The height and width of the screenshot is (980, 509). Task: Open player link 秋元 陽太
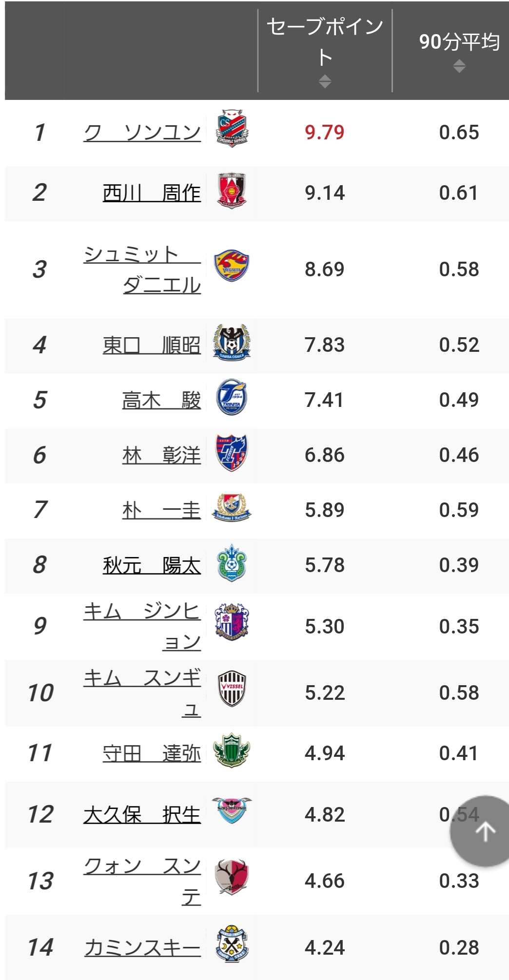[152, 565]
